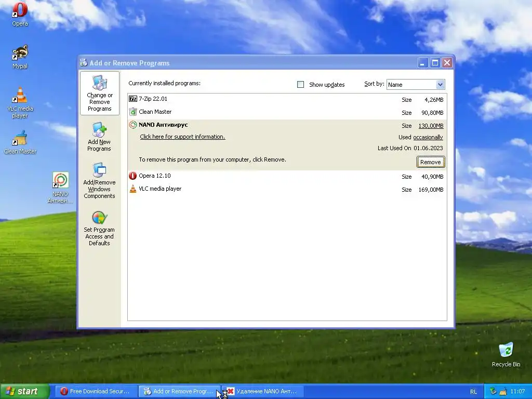Click the 7-Zip icon in program list
Screen dimensions: 532x399
133,99
